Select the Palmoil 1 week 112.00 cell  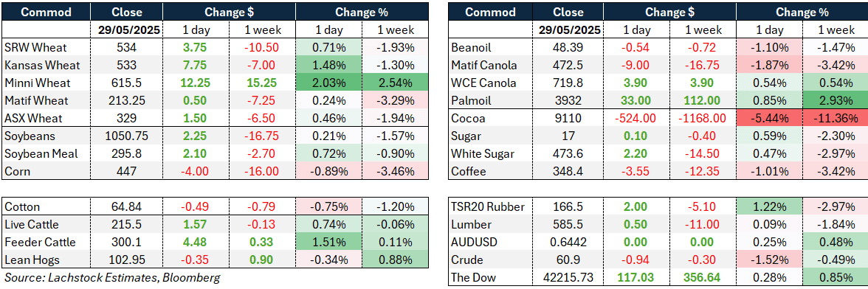point(703,100)
